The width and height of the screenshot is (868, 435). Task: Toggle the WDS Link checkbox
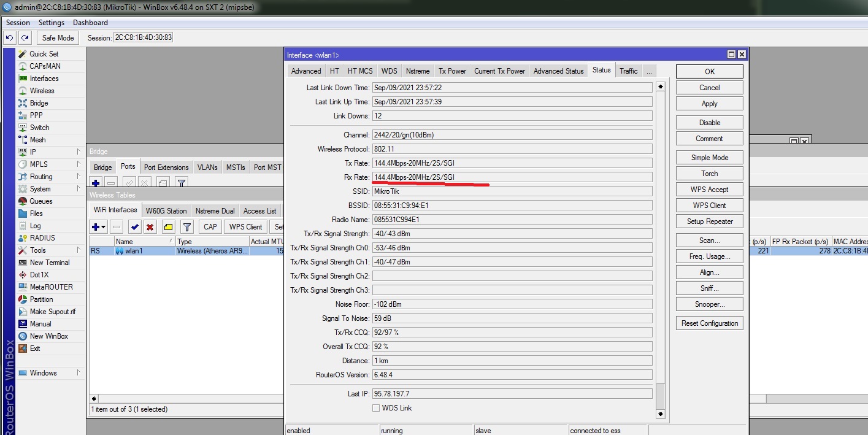coord(376,408)
